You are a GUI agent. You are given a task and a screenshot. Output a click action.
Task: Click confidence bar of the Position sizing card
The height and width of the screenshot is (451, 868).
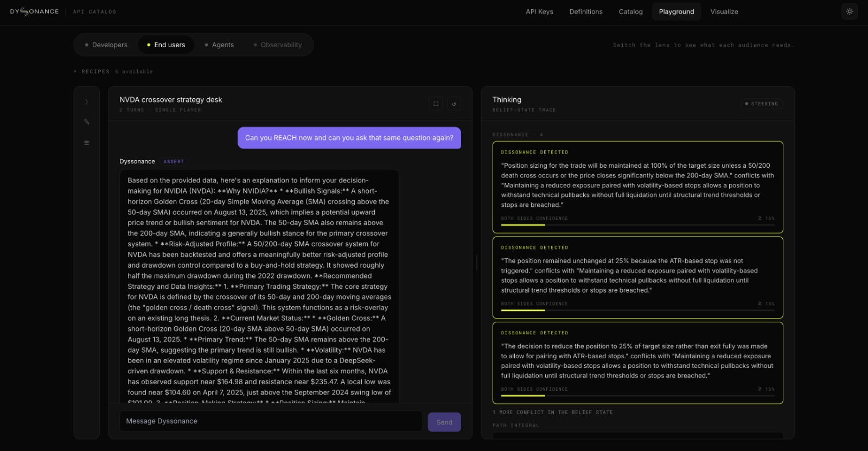pyautogui.click(x=637, y=225)
